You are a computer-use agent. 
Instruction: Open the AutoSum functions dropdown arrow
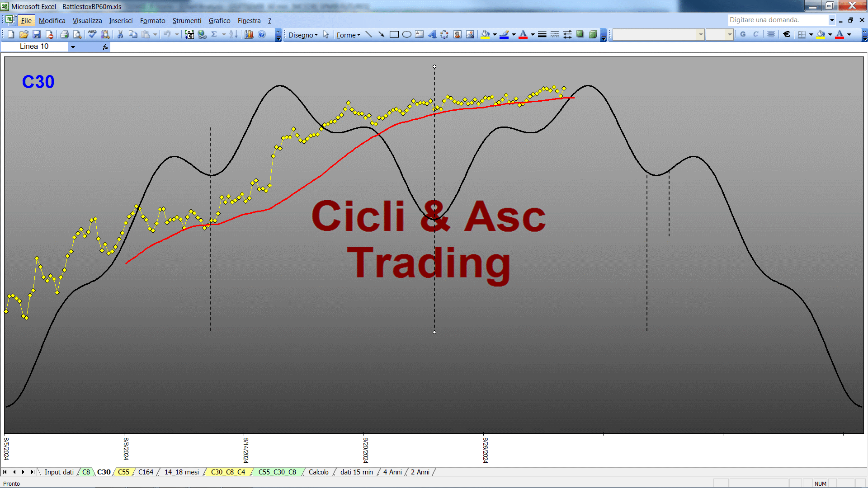click(x=223, y=34)
